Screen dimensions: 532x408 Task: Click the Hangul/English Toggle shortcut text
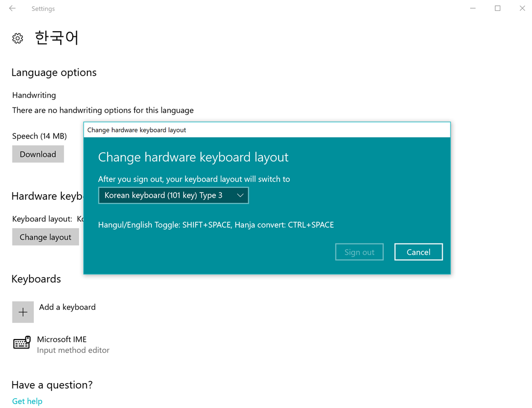[x=216, y=225]
